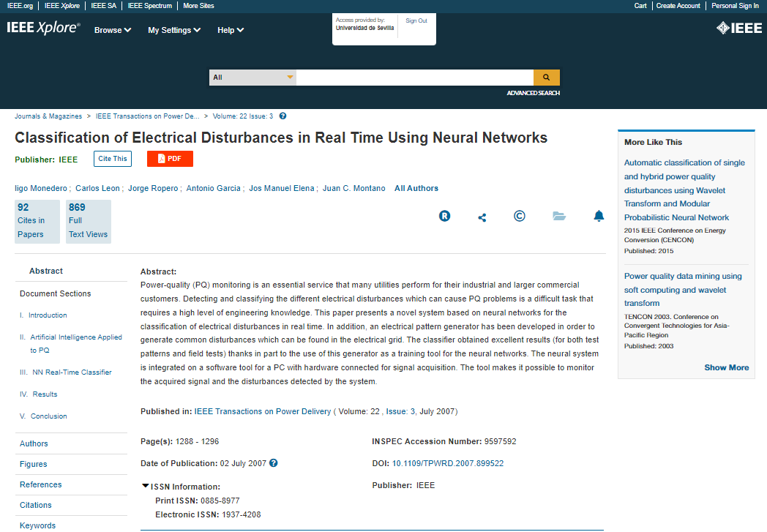The image size is (767, 532).
Task: Open the Help menu
Action: click(231, 30)
